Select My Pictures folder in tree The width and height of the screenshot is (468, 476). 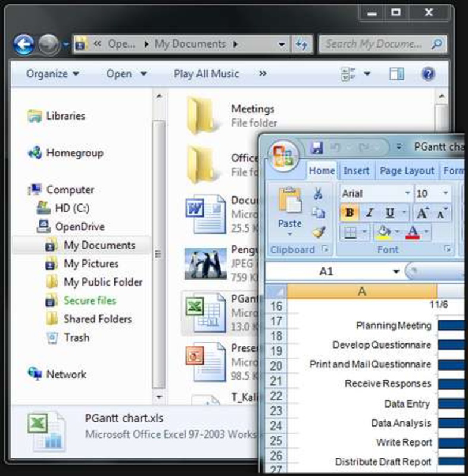coord(82,264)
